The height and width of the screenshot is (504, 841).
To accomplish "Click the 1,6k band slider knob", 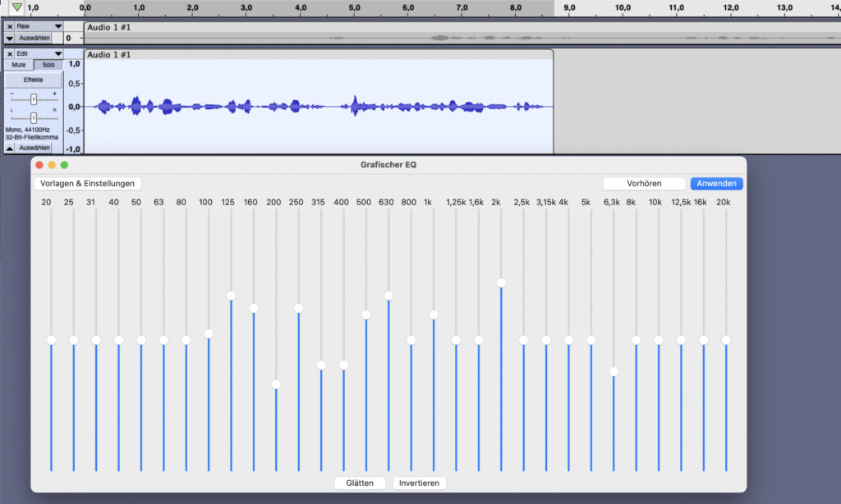I will (x=479, y=340).
